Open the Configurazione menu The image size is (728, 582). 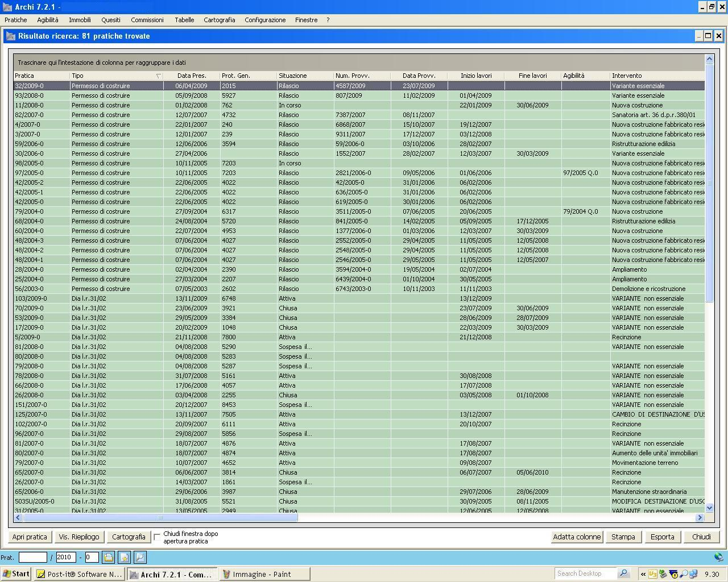click(265, 20)
